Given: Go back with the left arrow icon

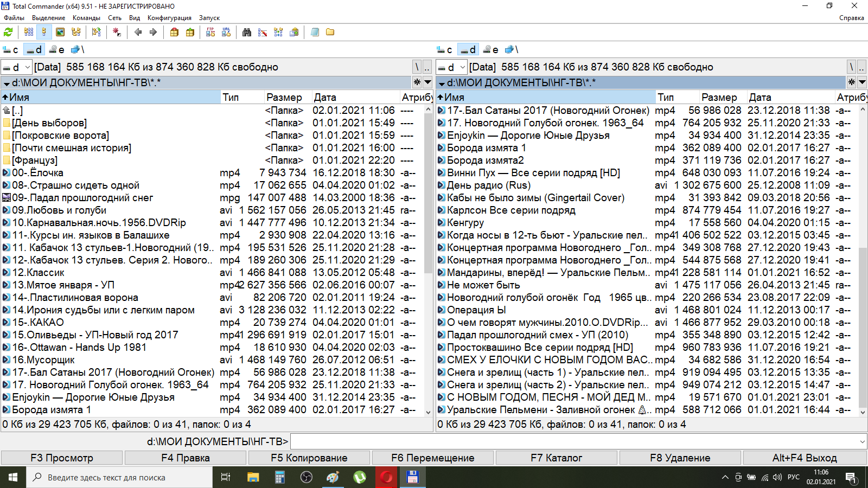Looking at the screenshot, I should pyautogui.click(x=138, y=32).
